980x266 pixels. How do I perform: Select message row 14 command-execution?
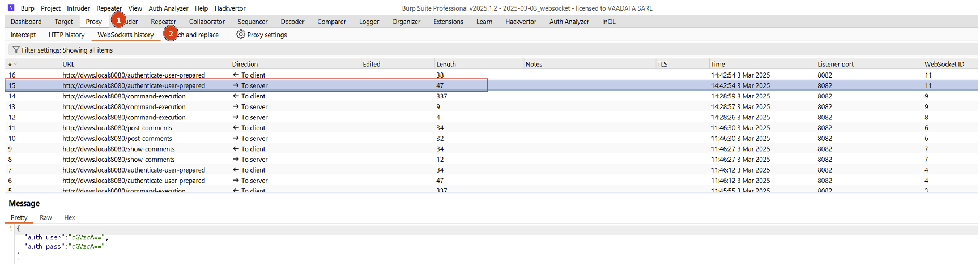pos(124,96)
